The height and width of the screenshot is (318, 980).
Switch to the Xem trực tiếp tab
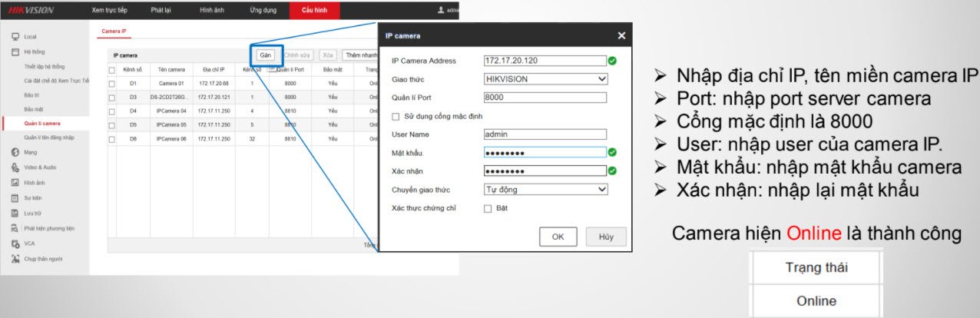pyautogui.click(x=109, y=10)
